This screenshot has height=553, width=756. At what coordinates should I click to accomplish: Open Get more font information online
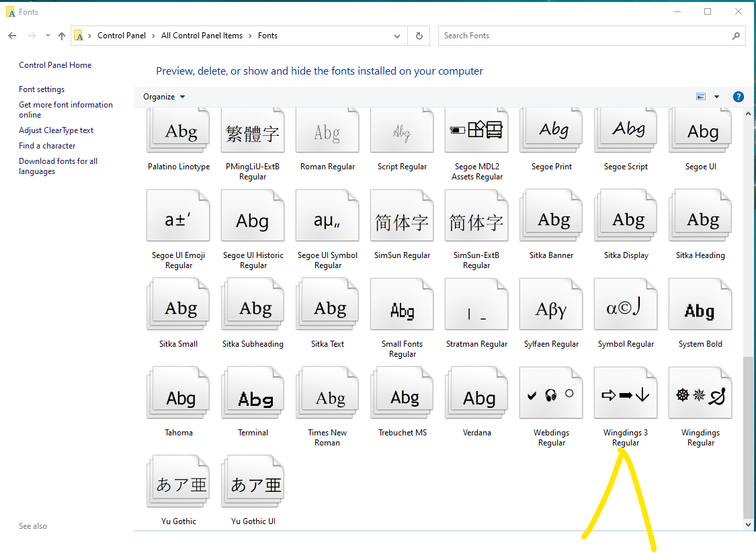[x=66, y=110]
